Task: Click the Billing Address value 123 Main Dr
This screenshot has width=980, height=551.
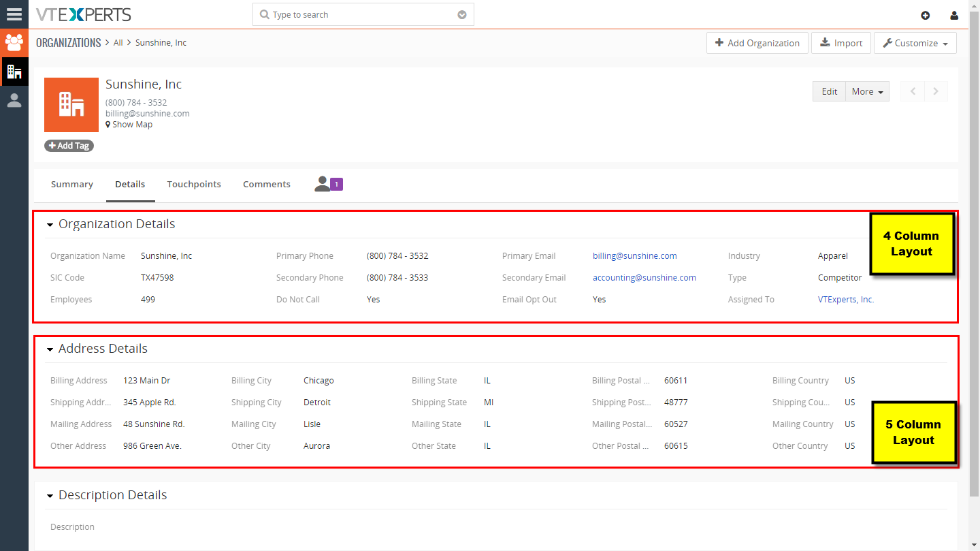Action: (147, 381)
